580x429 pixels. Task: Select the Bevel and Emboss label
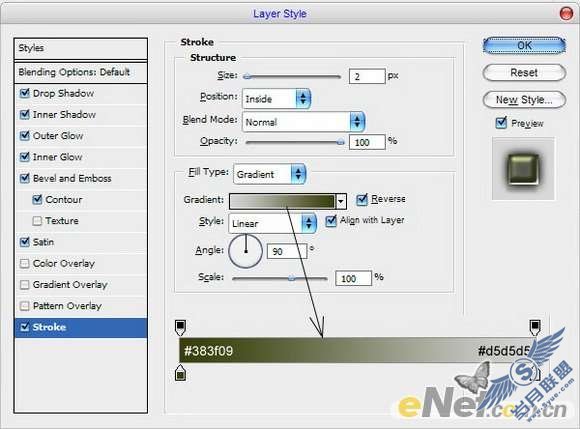click(x=72, y=178)
